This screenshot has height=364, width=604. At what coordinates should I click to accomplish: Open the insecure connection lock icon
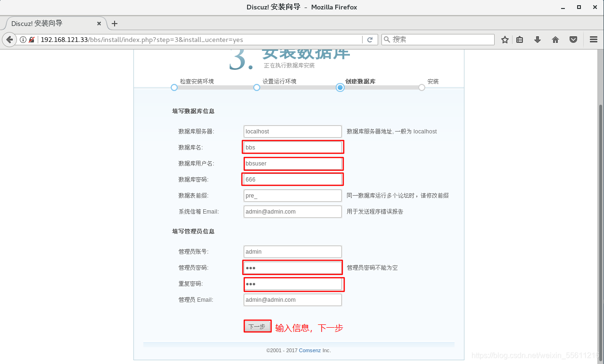[x=32, y=40]
